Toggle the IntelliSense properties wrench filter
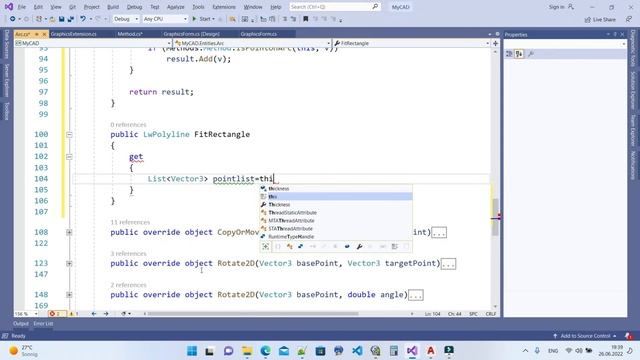Image resolution: width=640 pixels, height=360 pixels. (x=359, y=247)
